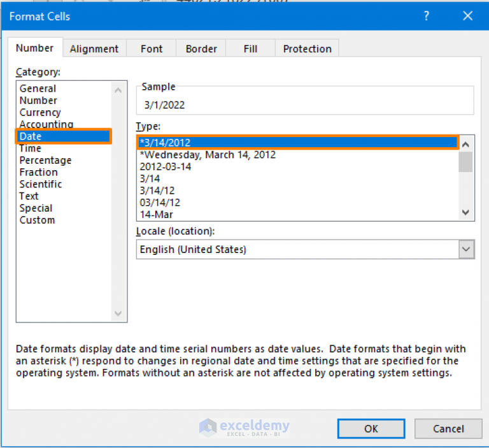Click category list scroll up arrow
Viewport: 489px width, 448px height.
pos(118,90)
